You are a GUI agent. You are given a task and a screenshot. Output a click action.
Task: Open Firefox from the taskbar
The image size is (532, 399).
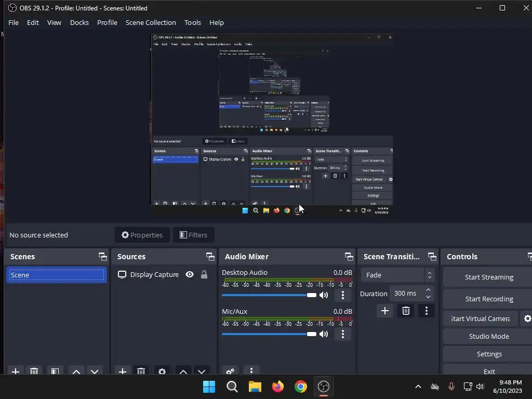pos(278,387)
